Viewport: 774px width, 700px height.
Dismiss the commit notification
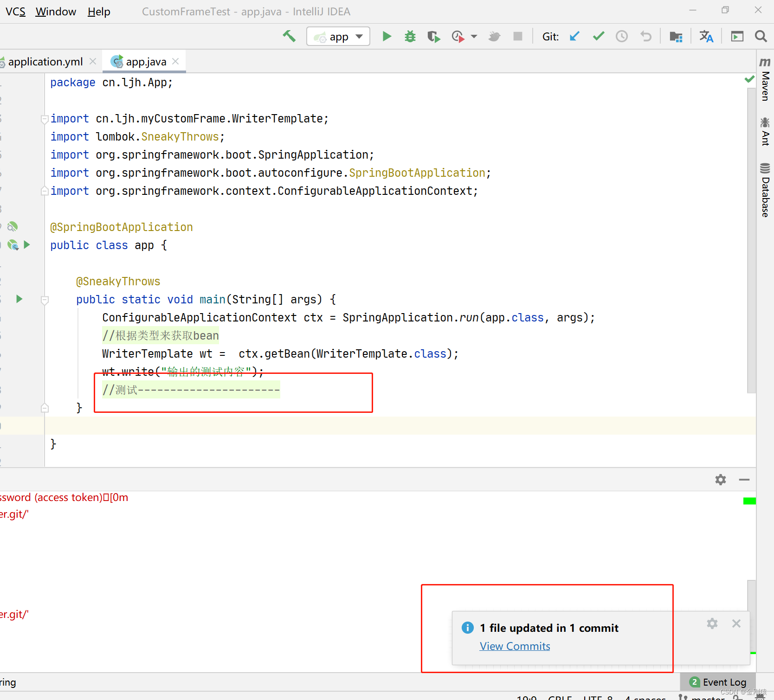[x=736, y=623]
